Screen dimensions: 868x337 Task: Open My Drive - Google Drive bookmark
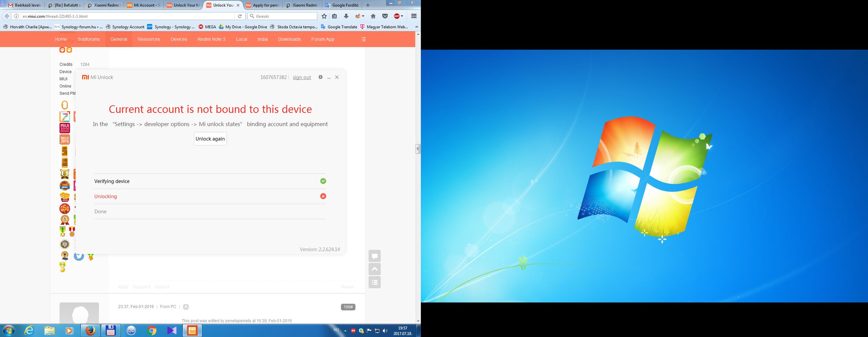click(x=243, y=27)
